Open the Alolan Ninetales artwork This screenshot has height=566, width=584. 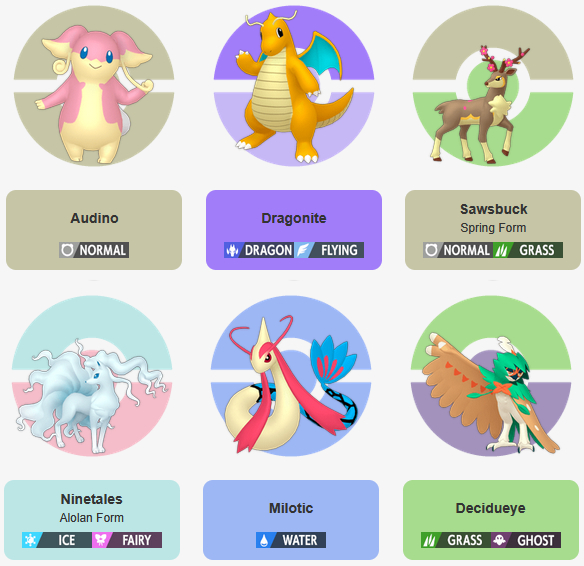tap(92, 376)
